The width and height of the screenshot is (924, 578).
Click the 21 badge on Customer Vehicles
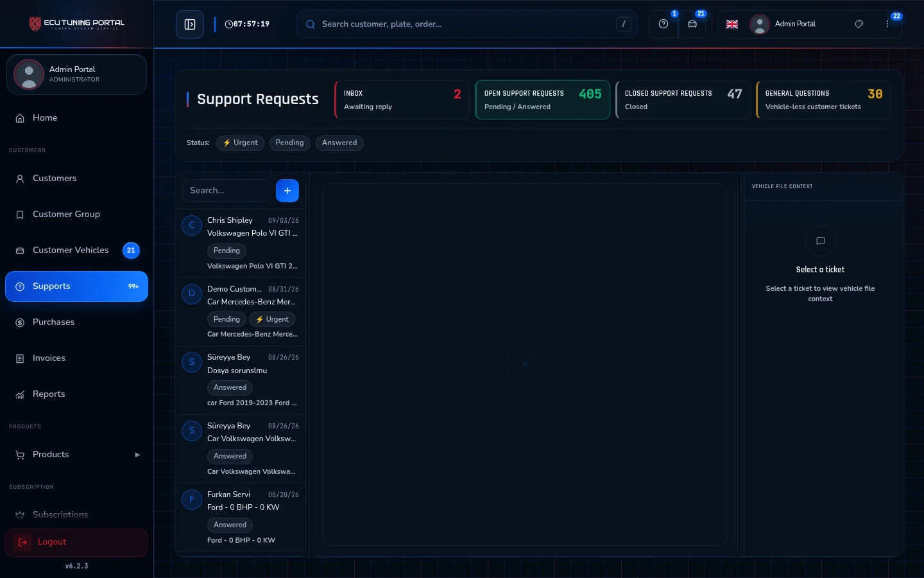pyautogui.click(x=131, y=250)
